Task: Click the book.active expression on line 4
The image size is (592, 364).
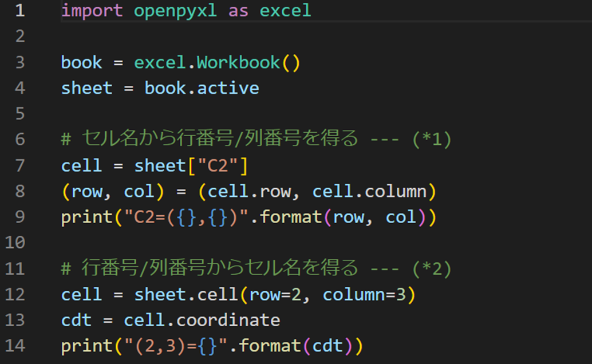Action: click(203, 88)
